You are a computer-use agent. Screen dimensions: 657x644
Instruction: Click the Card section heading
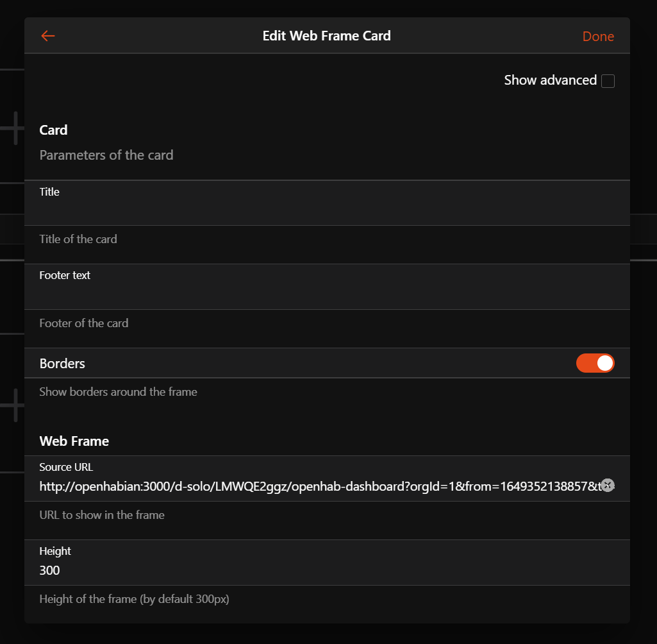point(53,130)
